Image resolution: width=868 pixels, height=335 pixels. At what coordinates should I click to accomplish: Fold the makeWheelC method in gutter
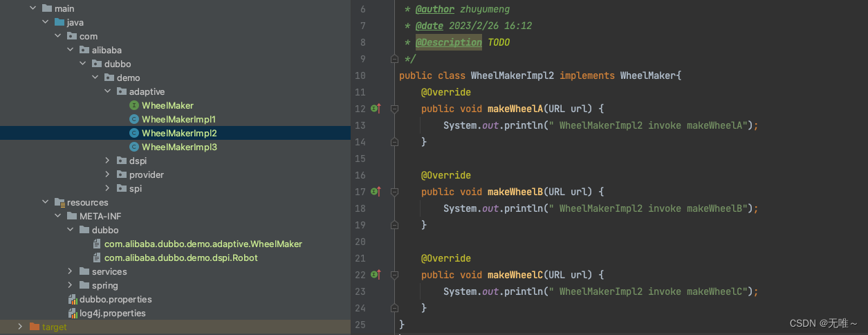point(394,275)
